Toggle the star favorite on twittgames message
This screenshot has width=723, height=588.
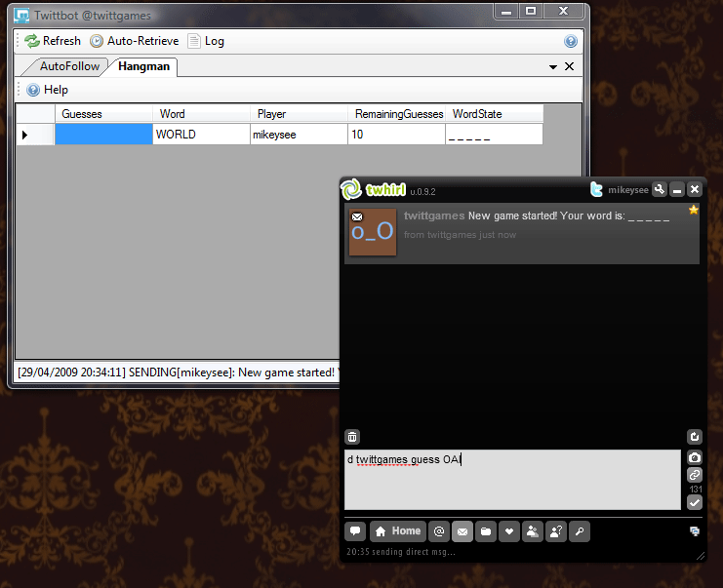(694, 210)
